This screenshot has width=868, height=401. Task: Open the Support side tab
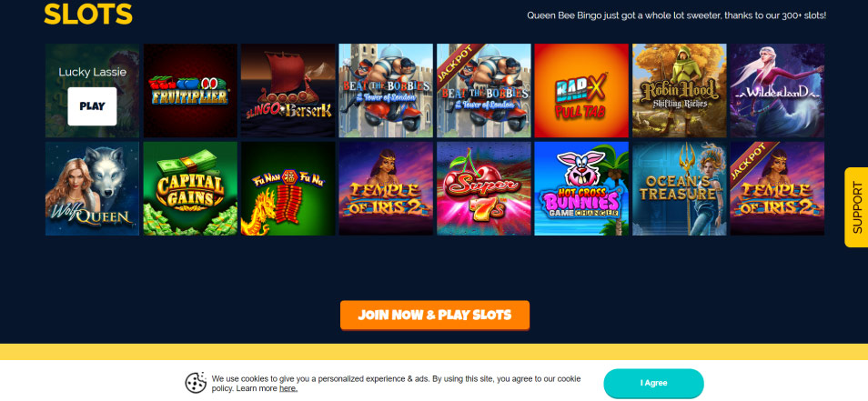tap(856, 207)
